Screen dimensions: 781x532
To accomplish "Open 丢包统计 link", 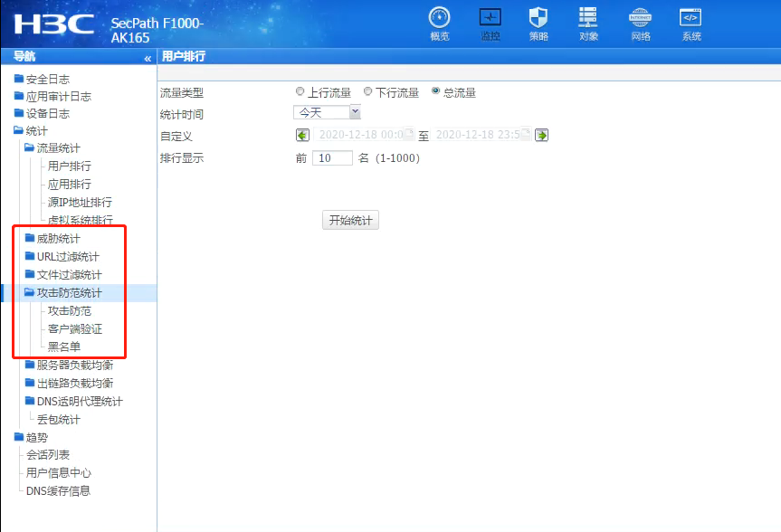I will tap(58, 420).
